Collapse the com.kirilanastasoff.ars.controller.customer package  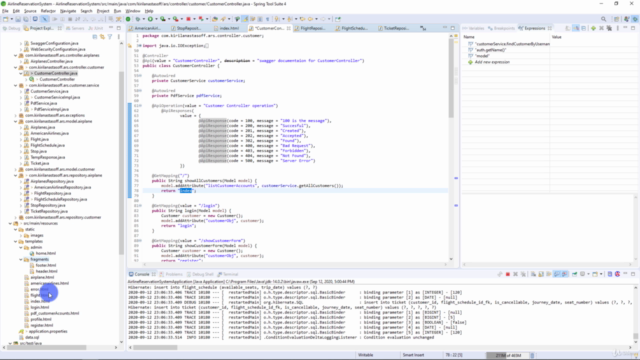point(16,67)
